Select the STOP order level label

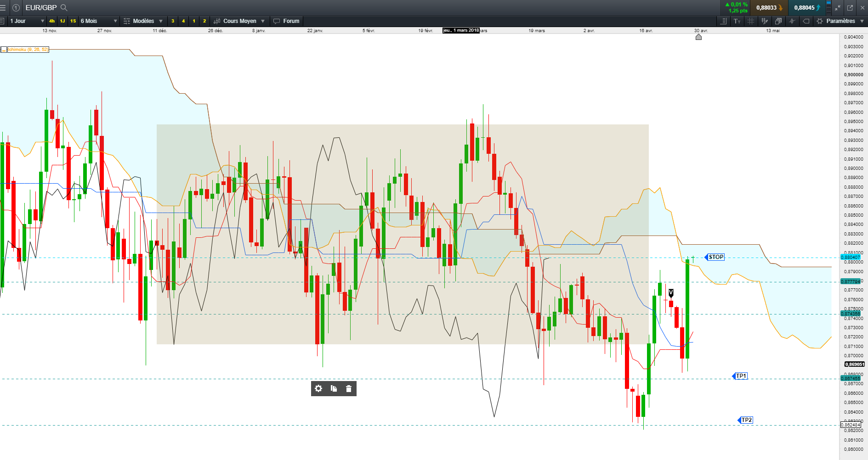tap(715, 257)
